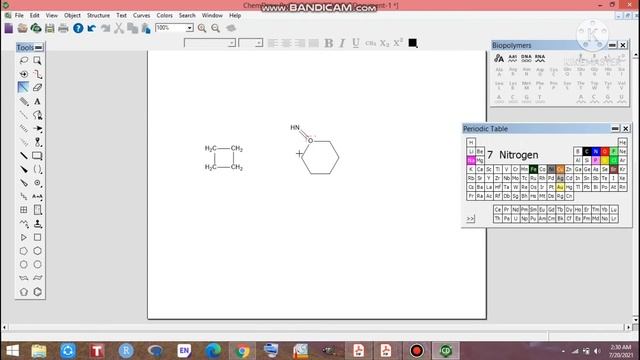
Task: Choose the Structure Perspective rotate tool
Action: tap(24, 74)
